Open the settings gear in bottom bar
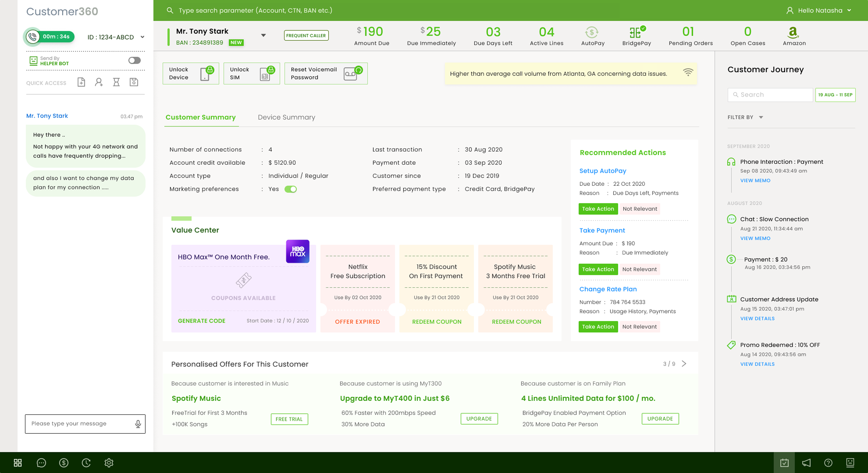 click(109, 463)
